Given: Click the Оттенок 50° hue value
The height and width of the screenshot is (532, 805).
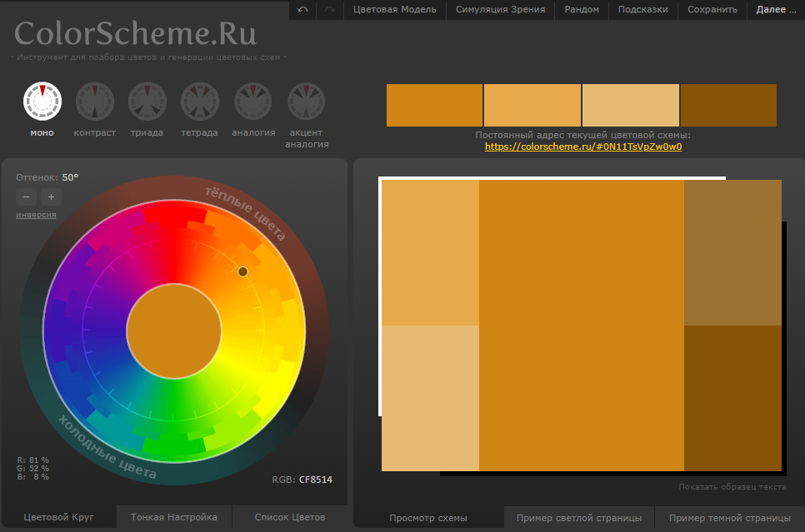Looking at the screenshot, I should [x=70, y=177].
